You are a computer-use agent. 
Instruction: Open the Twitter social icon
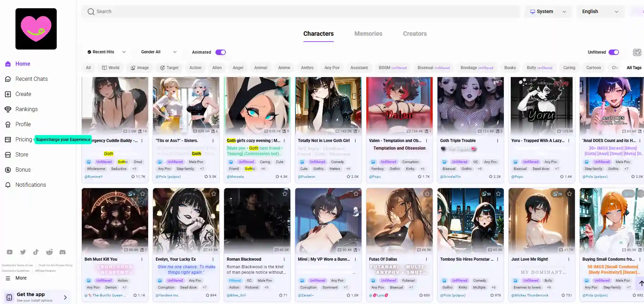click(23, 252)
